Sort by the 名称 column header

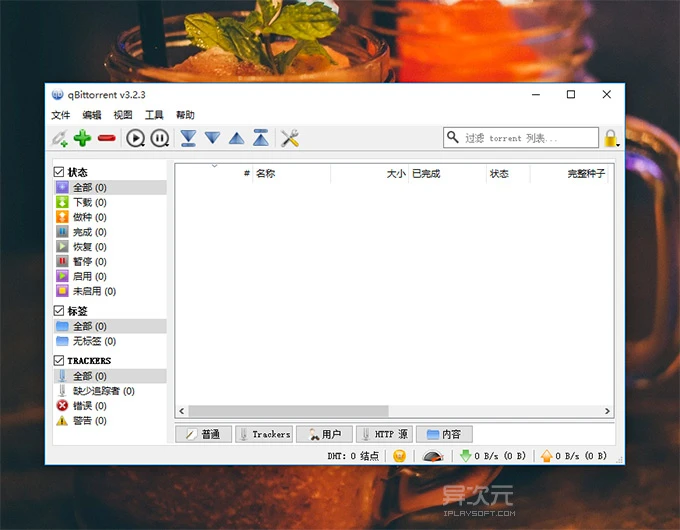click(x=291, y=173)
